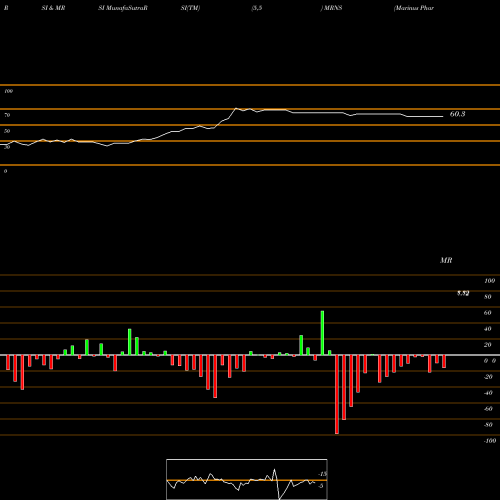Click the '(5,5' parameter text
500x500 pixels.
(257, 8)
